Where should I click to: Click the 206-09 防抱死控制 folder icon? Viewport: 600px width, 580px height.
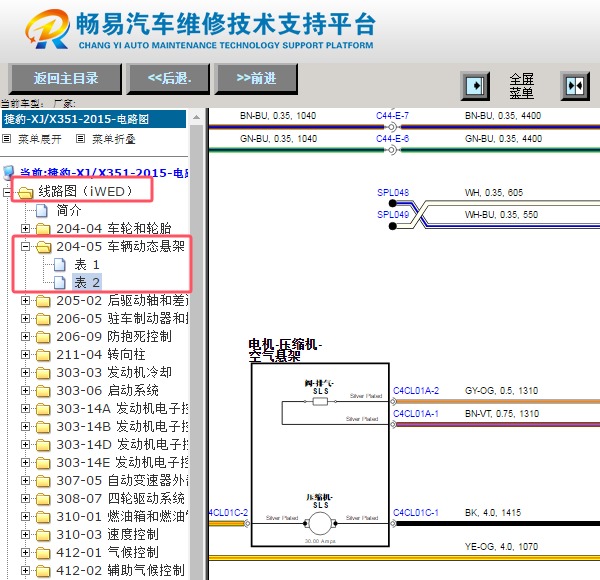[43, 337]
